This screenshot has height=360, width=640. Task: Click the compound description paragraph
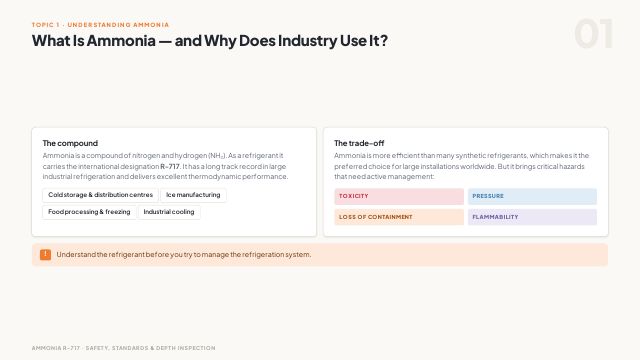165,166
